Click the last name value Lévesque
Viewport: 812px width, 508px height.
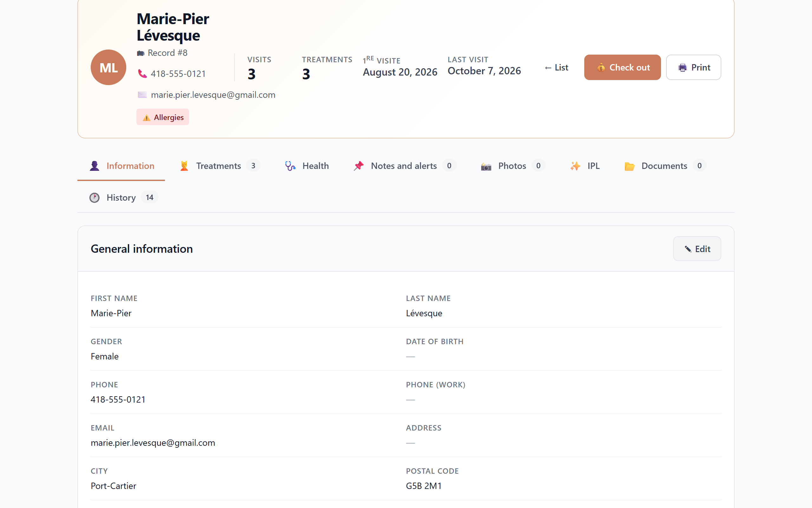424,313
